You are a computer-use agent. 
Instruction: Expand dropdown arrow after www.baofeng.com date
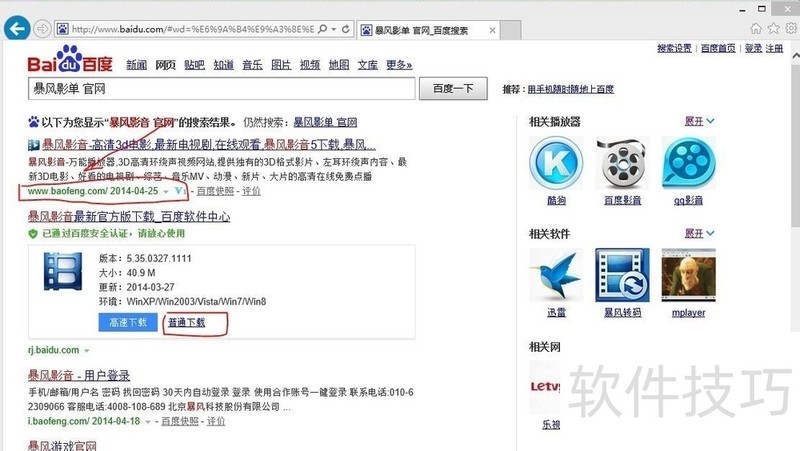click(166, 192)
